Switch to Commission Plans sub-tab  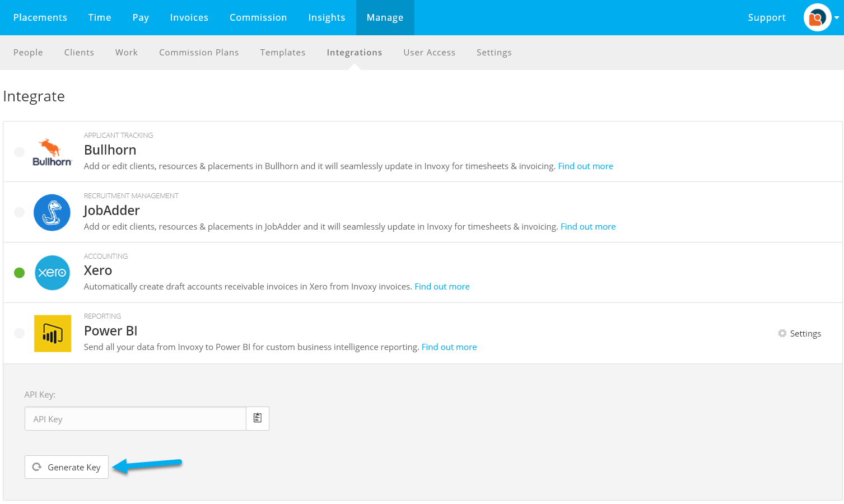pyautogui.click(x=199, y=52)
